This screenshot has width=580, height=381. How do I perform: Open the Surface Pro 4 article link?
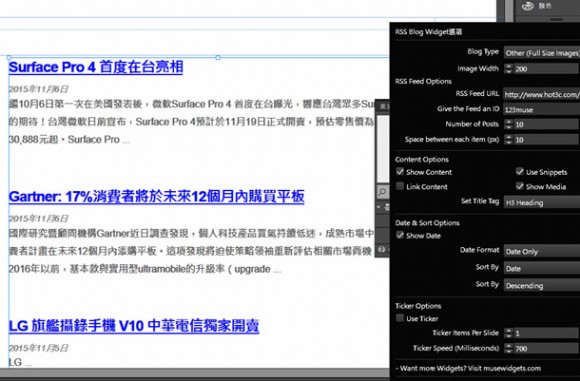[96, 67]
